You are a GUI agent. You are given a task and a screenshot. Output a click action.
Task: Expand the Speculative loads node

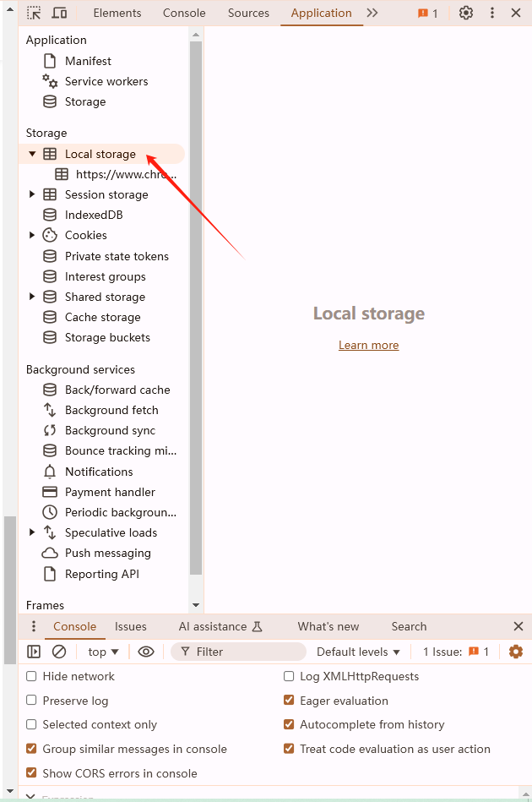pyautogui.click(x=32, y=532)
